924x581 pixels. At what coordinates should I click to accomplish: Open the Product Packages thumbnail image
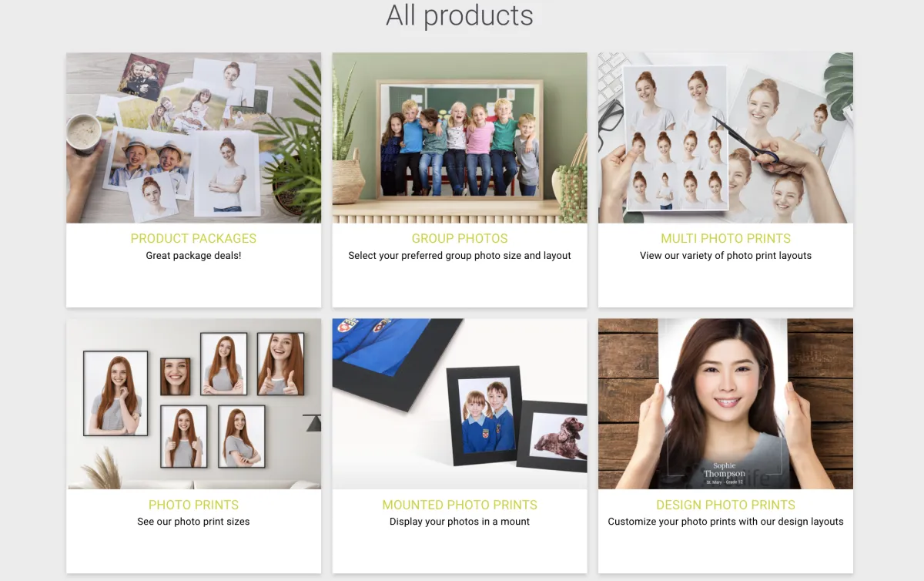pos(193,138)
